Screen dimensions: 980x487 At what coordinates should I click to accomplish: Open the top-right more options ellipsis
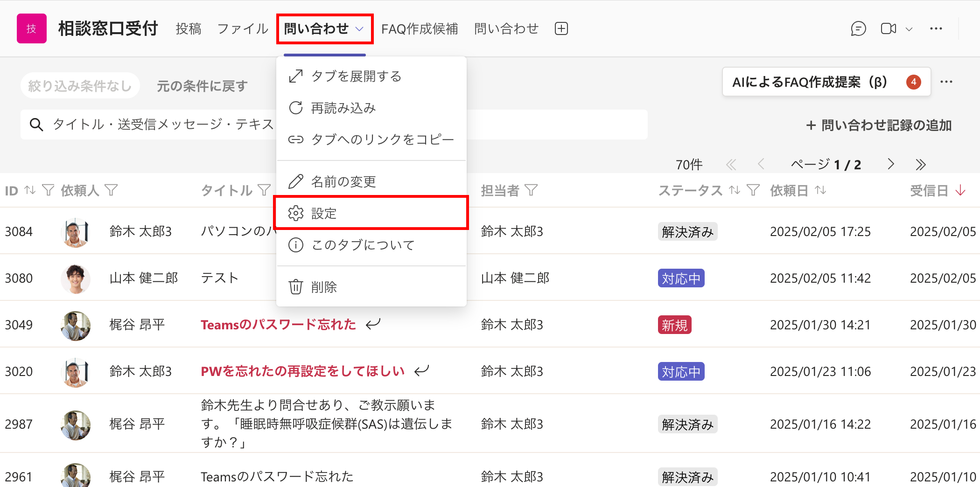click(x=936, y=28)
